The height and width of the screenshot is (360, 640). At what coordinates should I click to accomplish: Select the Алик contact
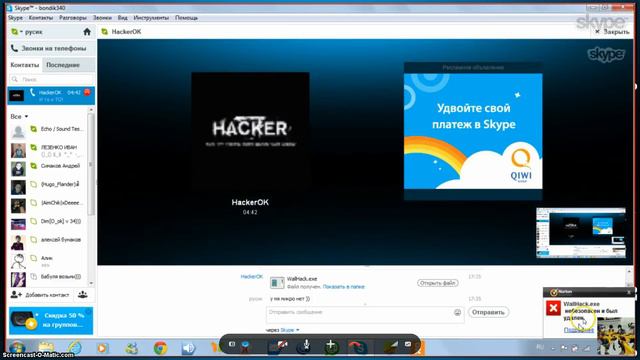(48, 260)
